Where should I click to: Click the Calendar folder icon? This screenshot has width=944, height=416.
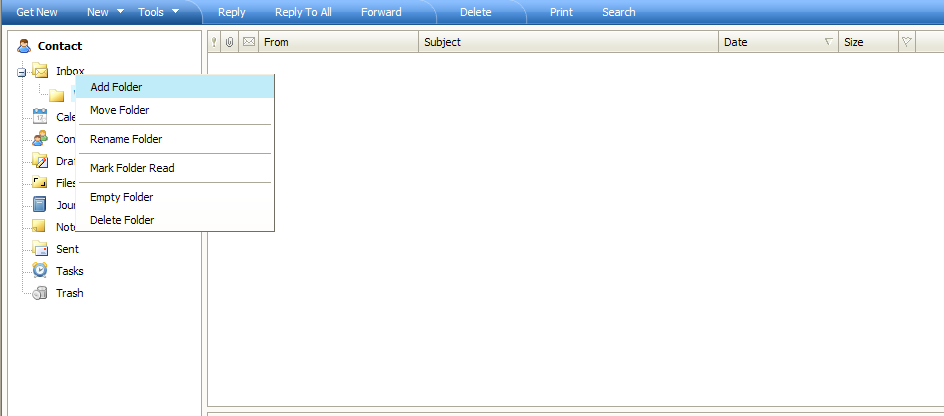(x=40, y=117)
